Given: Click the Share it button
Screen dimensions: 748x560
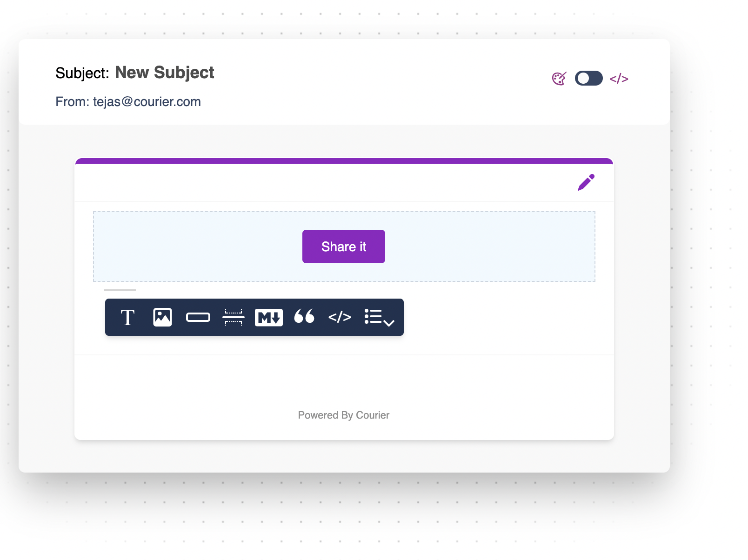Looking at the screenshot, I should coord(344,247).
